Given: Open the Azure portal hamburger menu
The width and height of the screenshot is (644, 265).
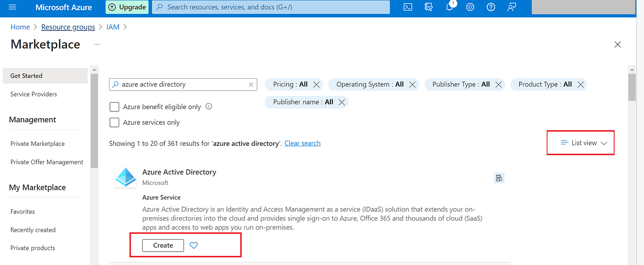Looking at the screenshot, I should point(12,7).
